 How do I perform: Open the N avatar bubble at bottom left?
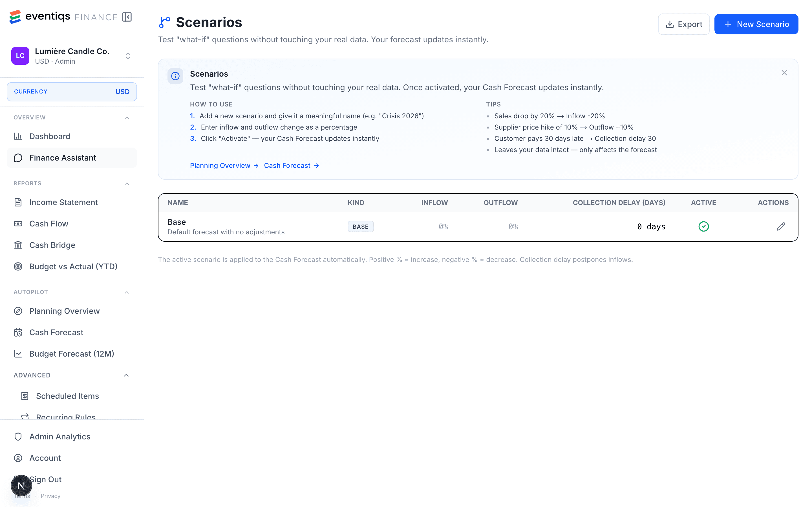[x=21, y=485]
